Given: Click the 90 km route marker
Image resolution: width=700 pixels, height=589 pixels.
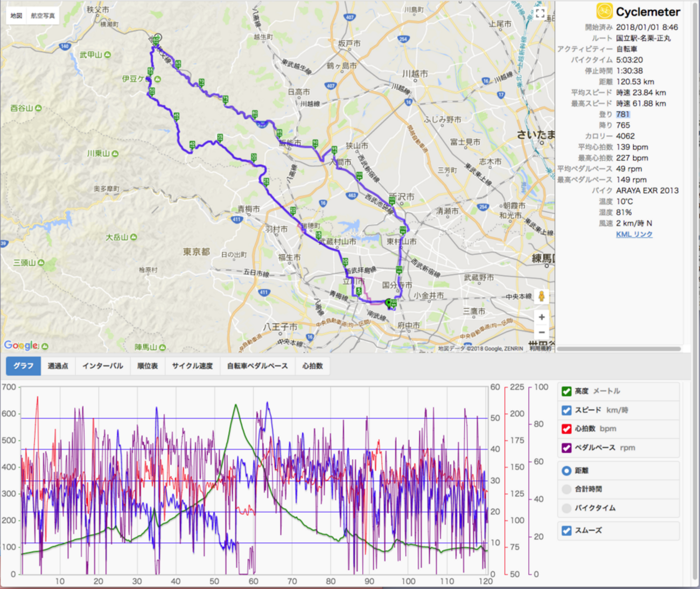Looking at the screenshot, I should click(315, 143).
